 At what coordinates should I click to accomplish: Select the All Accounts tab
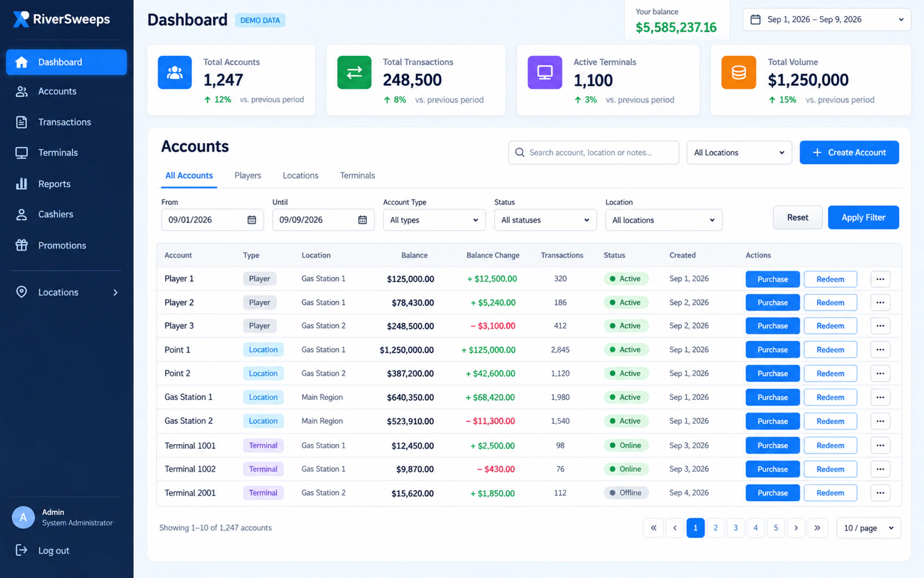click(x=189, y=175)
